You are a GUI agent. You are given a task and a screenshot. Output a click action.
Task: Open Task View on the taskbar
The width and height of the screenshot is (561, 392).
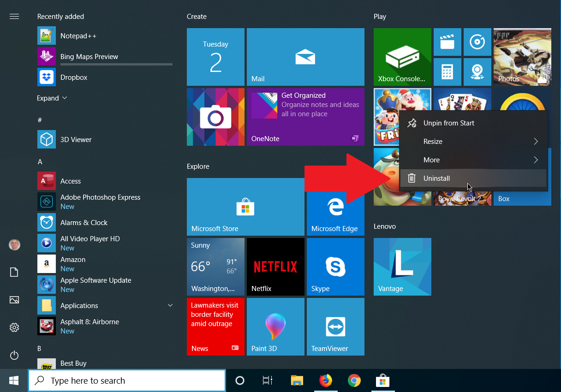coord(268,380)
